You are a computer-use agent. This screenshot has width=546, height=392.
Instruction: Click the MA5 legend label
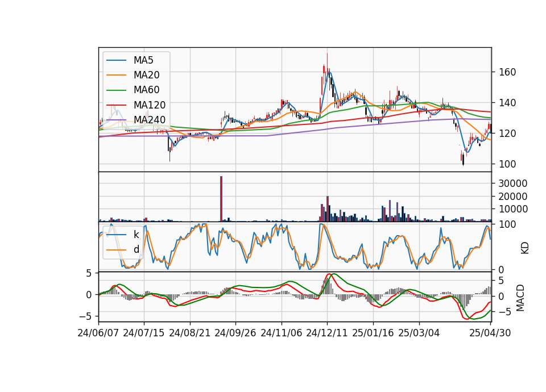tap(143, 60)
